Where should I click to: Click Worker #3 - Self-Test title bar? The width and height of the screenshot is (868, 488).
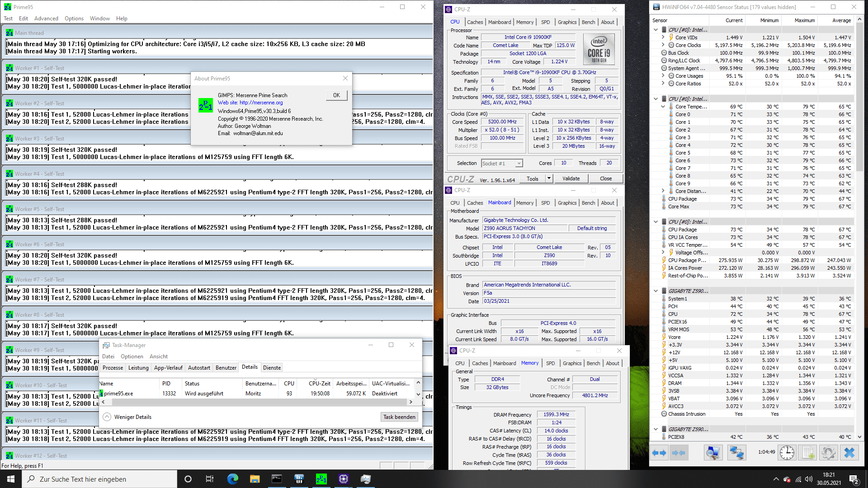[x=217, y=139]
